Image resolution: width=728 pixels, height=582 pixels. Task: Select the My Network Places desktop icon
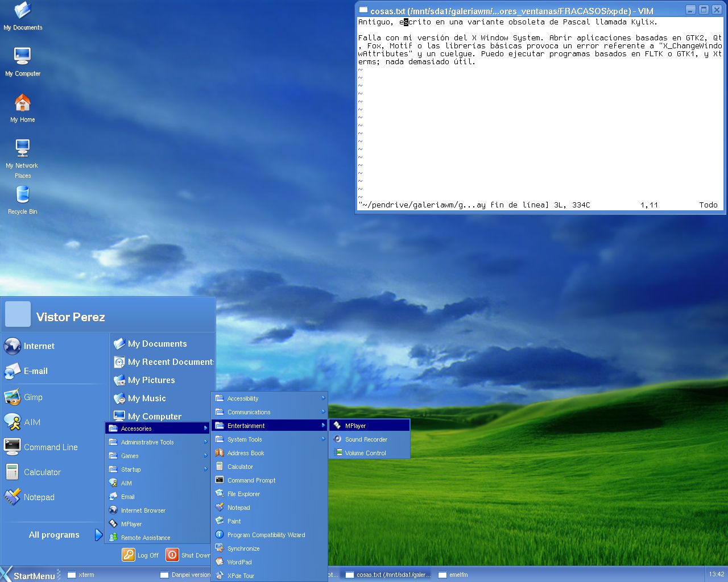point(22,159)
